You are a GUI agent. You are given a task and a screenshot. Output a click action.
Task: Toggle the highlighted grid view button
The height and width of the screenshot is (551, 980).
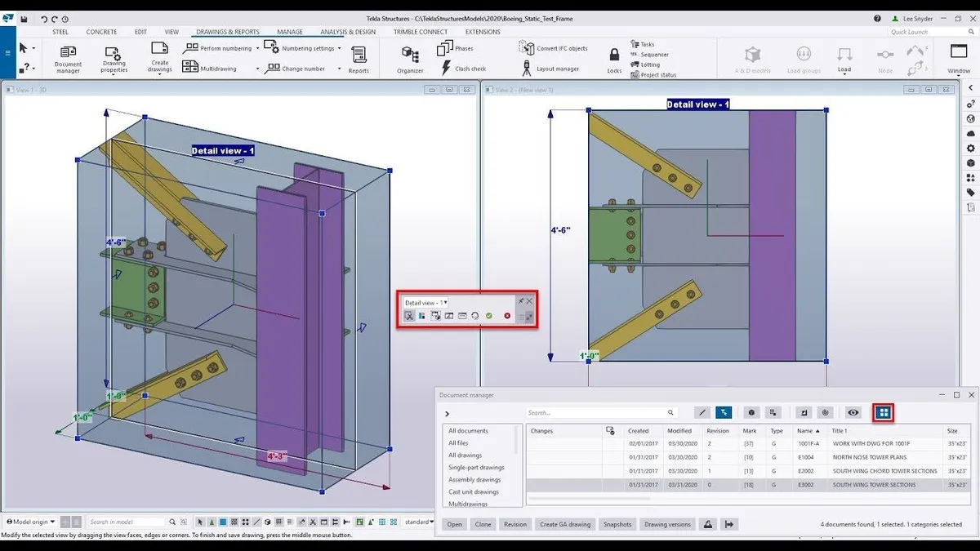click(x=883, y=413)
